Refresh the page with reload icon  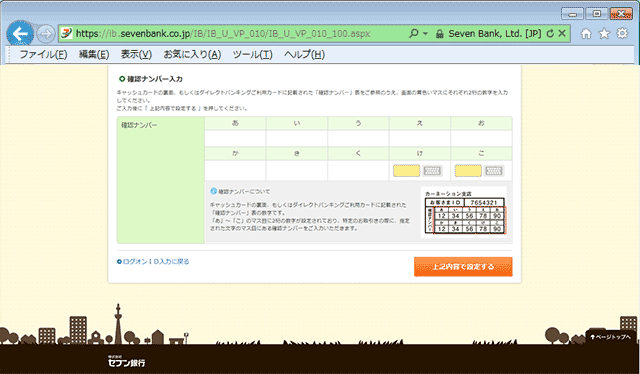550,33
